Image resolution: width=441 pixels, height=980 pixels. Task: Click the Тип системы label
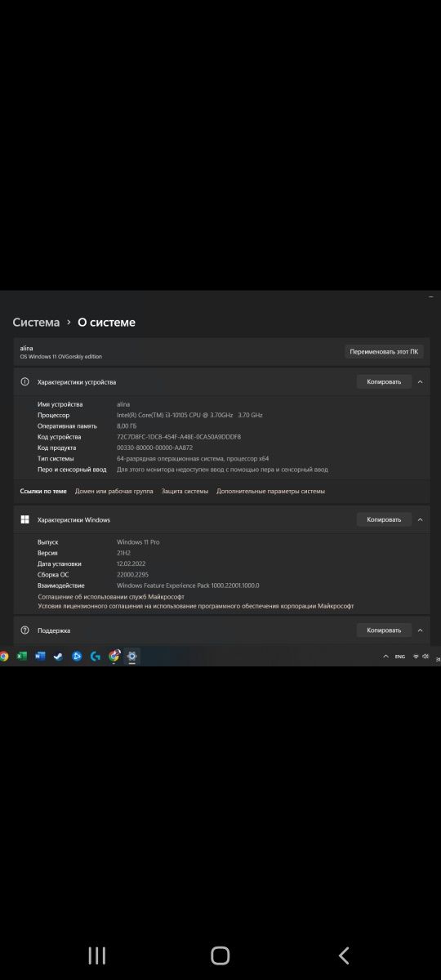pyautogui.click(x=56, y=459)
